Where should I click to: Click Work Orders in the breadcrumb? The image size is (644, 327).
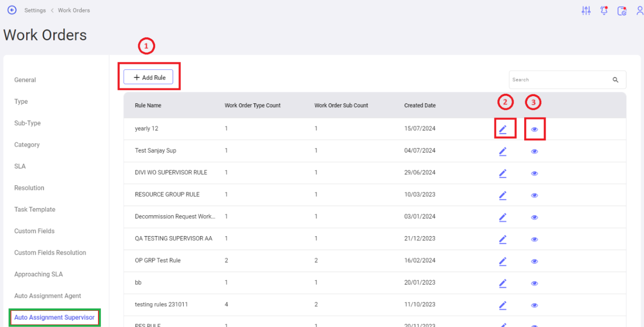tap(74, 10)
